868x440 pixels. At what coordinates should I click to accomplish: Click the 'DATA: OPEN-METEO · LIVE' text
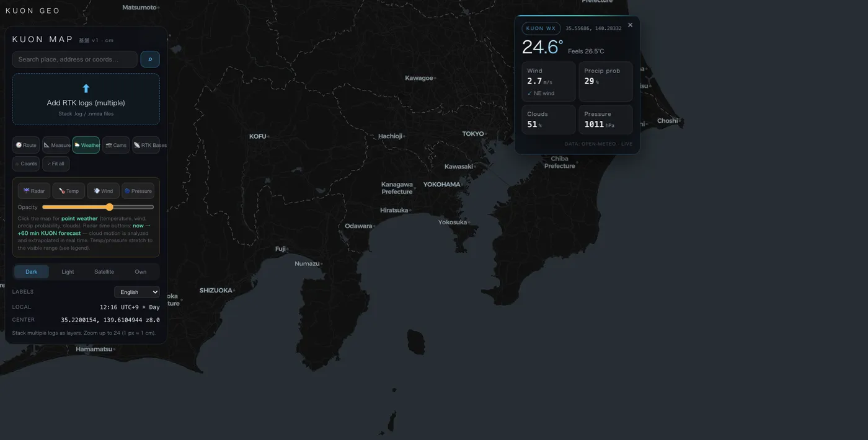598,144
